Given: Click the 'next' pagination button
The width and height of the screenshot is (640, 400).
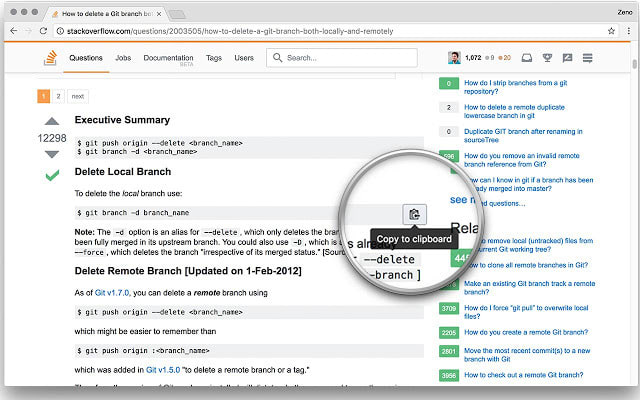Looking at the screenshot, I should [78, 96].
